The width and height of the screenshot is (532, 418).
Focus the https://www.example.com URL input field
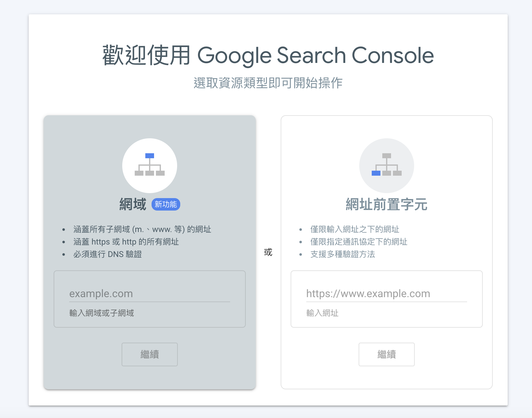click(x=386, y=294)
